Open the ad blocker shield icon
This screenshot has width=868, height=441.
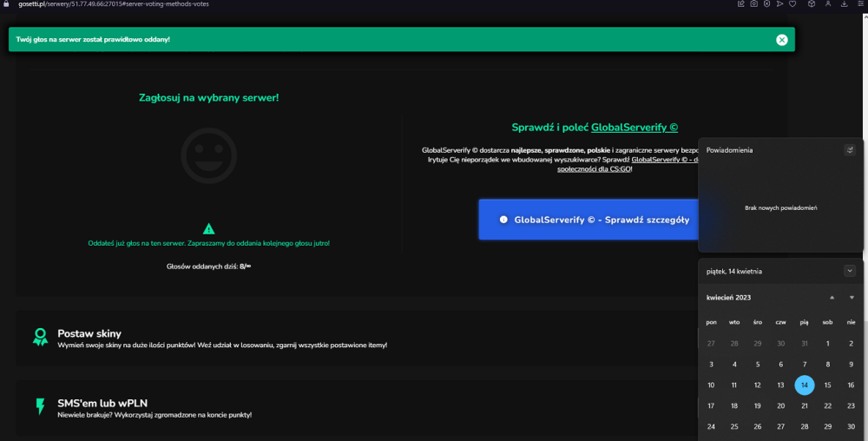tap(766, 3)
